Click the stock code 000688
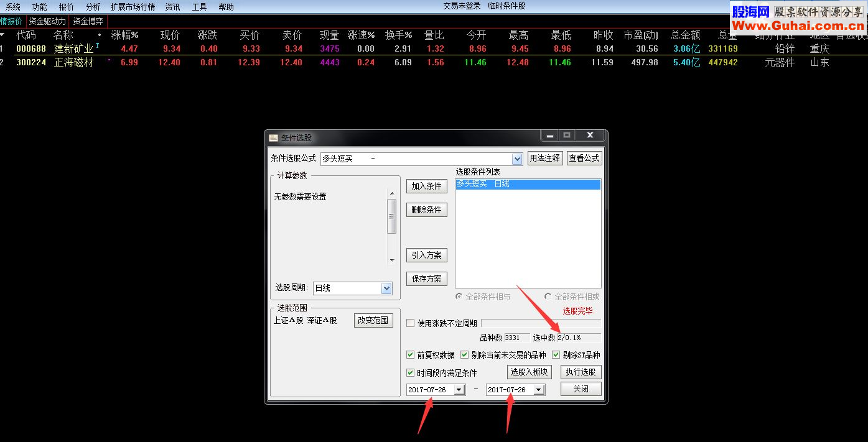Screen dimensions: 868x442 pyautogui.click(x=31, y=48)
